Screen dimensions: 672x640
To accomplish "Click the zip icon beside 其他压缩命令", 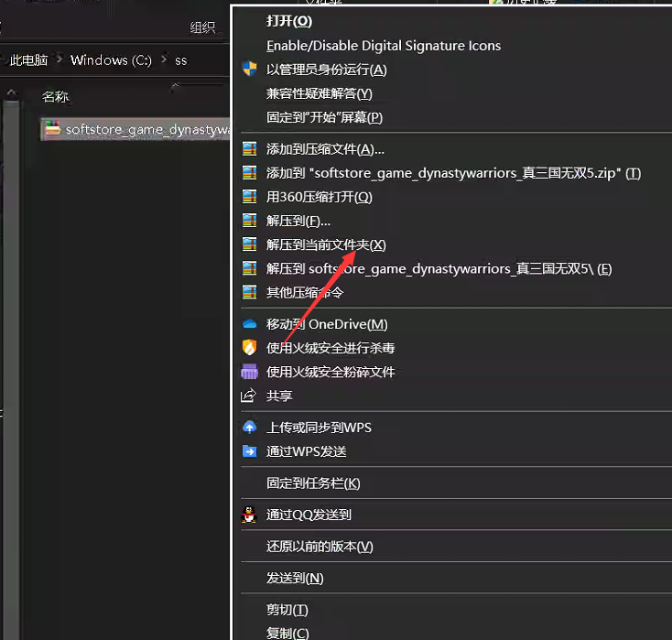I will pos(249,292).
